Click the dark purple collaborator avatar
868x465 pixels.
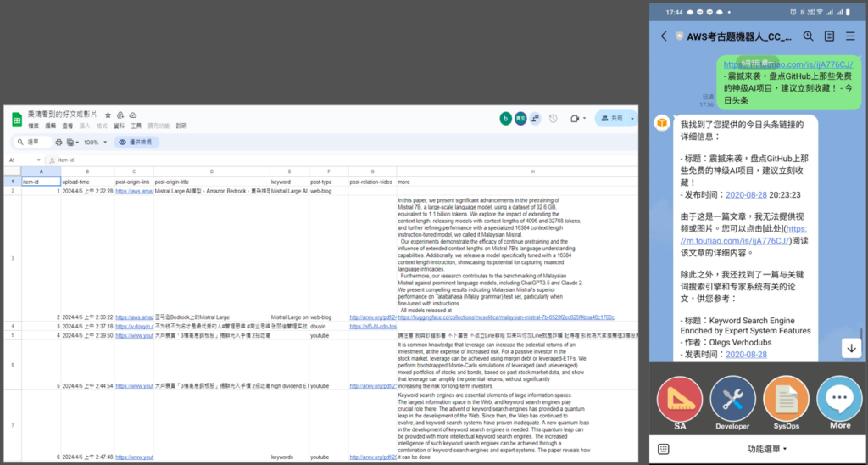520,119
